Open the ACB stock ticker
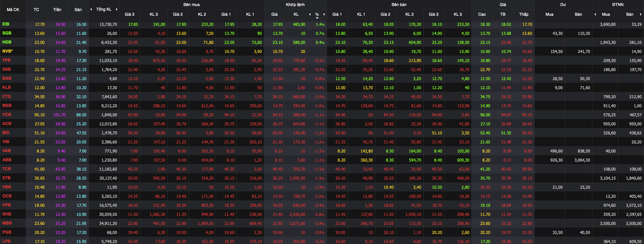The image size is (644, 244). click(x=7, y=124)
